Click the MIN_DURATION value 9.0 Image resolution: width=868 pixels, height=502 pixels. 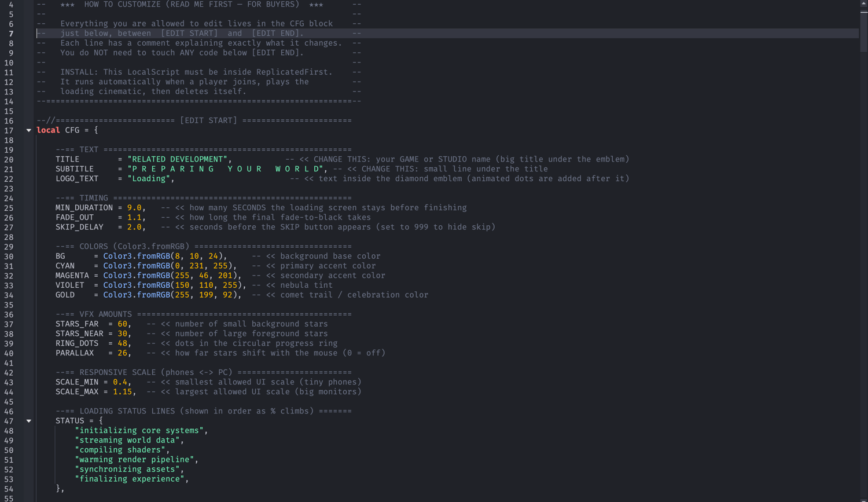[x=134, y=208]
